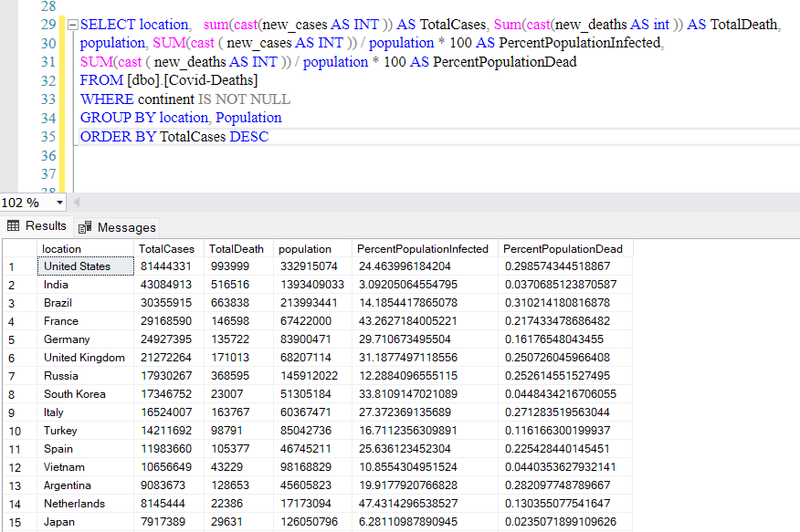Click the report icon on the Messages tab

tap(84, 225)
